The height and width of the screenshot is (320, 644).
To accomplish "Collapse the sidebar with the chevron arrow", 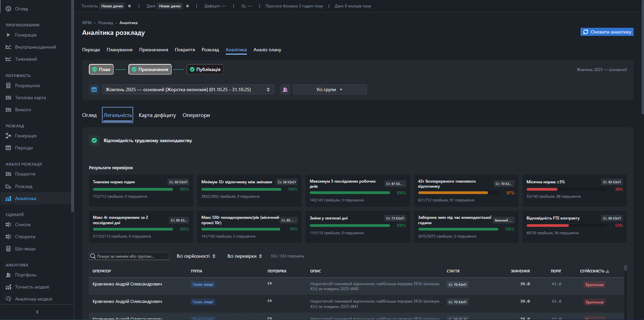I will click(x=37, y=312).
